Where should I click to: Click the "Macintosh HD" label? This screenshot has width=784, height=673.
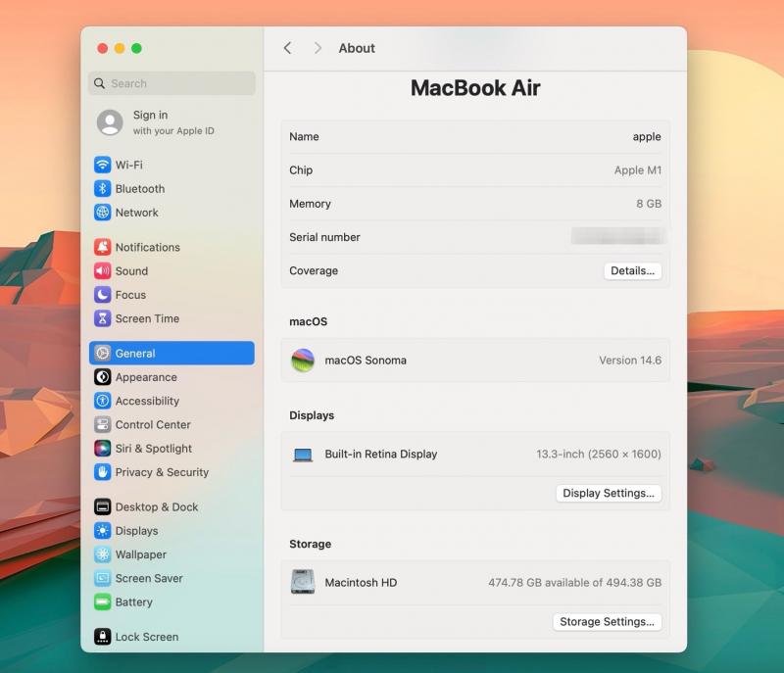pos(361,583)
